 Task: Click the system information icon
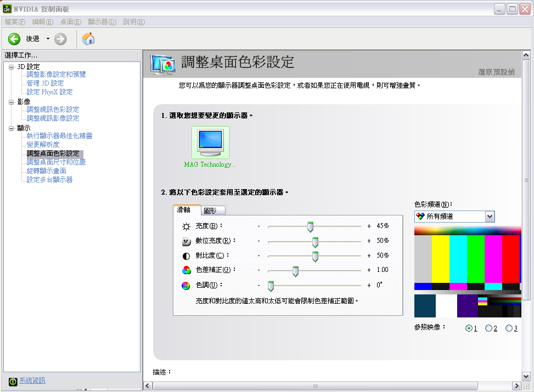coord(13,382)
